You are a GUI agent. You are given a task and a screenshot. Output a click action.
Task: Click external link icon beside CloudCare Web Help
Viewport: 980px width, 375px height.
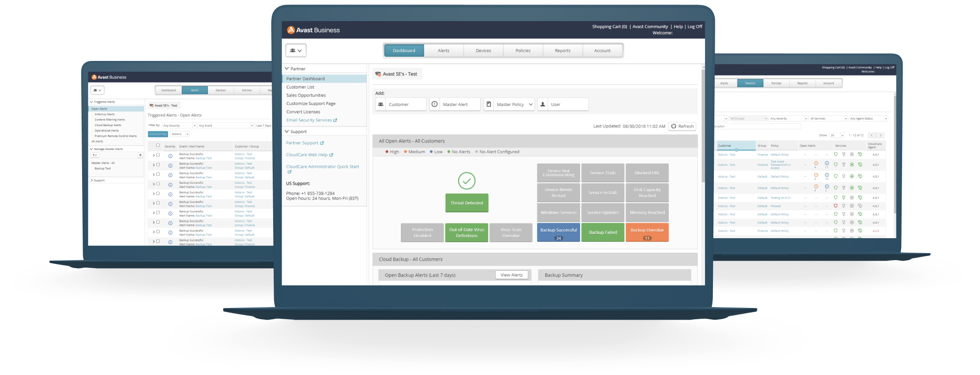pos(331,155)
